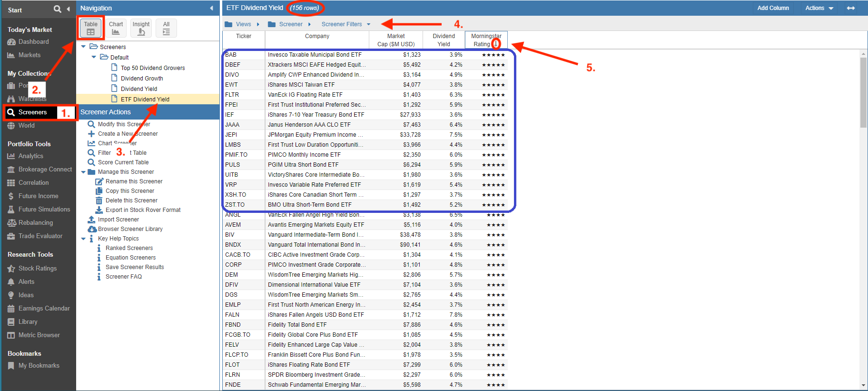The height and width of the screenshot is (391, 868).
Task: Click the Analytics bar chart icon
Action: pyautogui.click(x=11, y=156)
